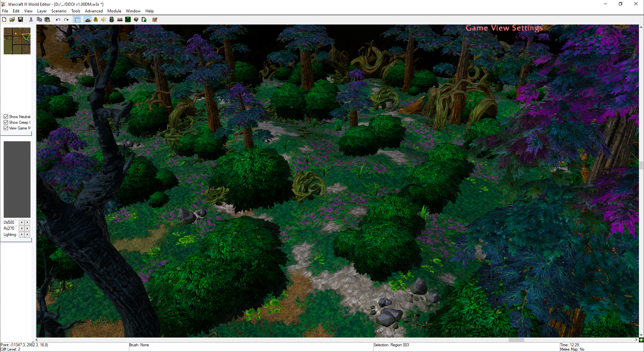The image size is (644, 352).
Task: Open the Advanced menu
Action: pos(94,11)
